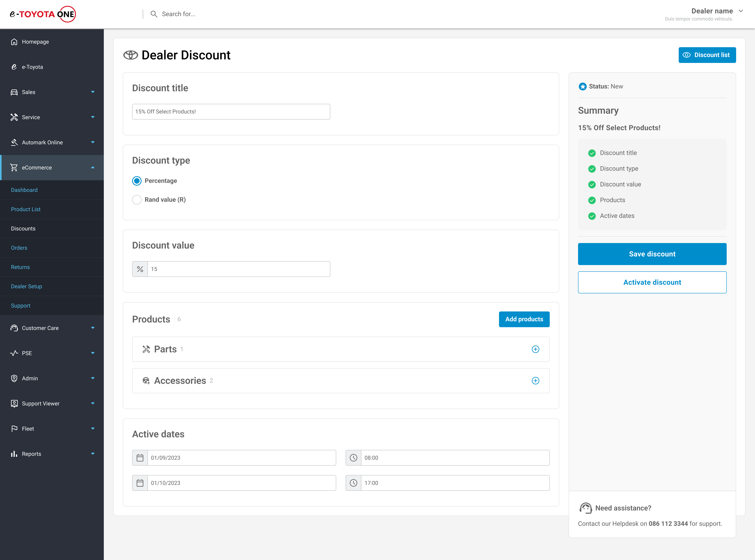This screenshot has height=560, width=755.
Task: Go to Orders in eCommerce menu
Action: pos(19,248)
